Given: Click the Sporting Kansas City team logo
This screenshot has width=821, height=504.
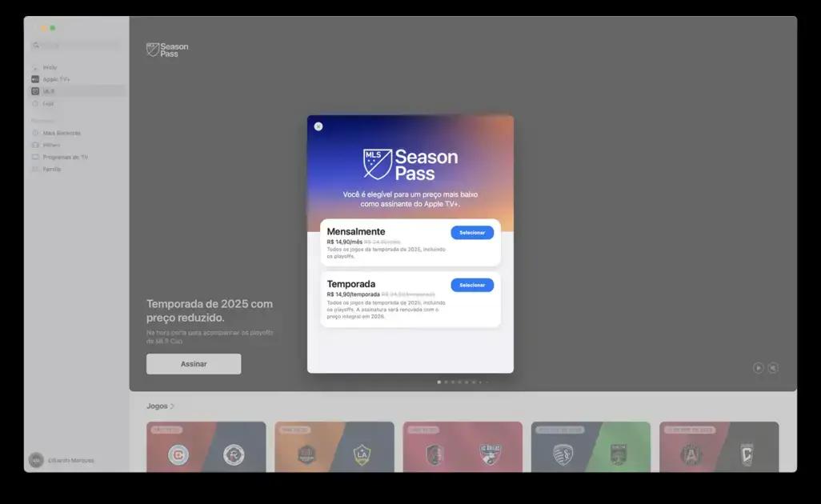Looking at the screenshot, I should [x=563, y=455].
